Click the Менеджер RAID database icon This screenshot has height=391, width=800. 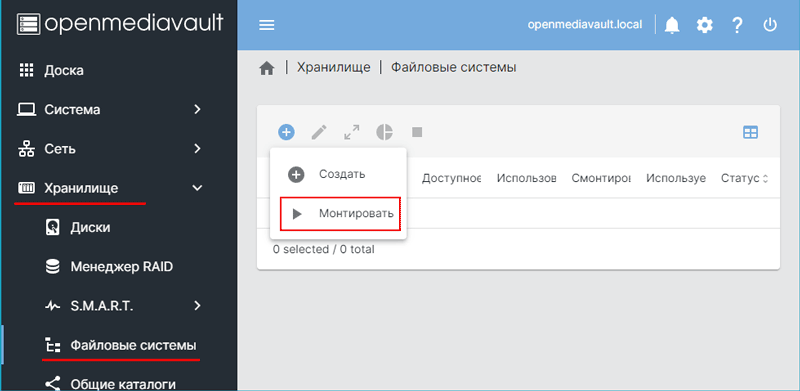coord(52,266)
